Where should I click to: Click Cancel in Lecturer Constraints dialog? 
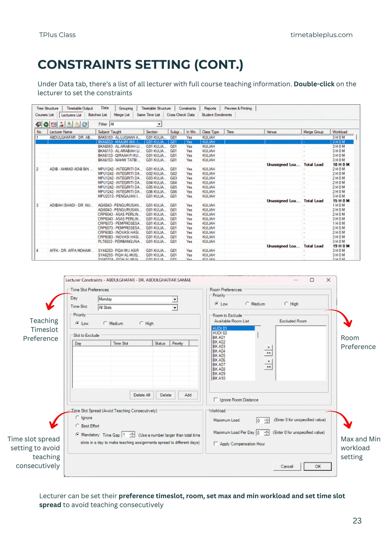click(x=287, y=466)
